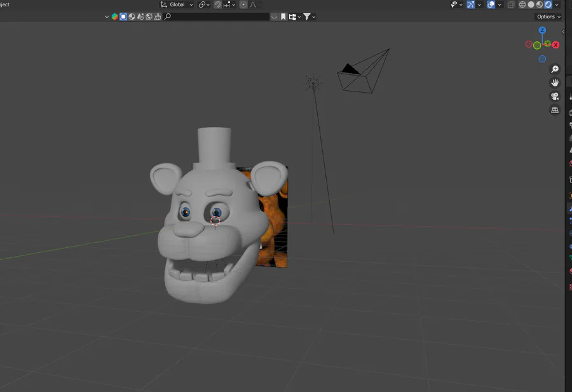
Task: Switch to Material Preview shading
Action: [540, 4]
